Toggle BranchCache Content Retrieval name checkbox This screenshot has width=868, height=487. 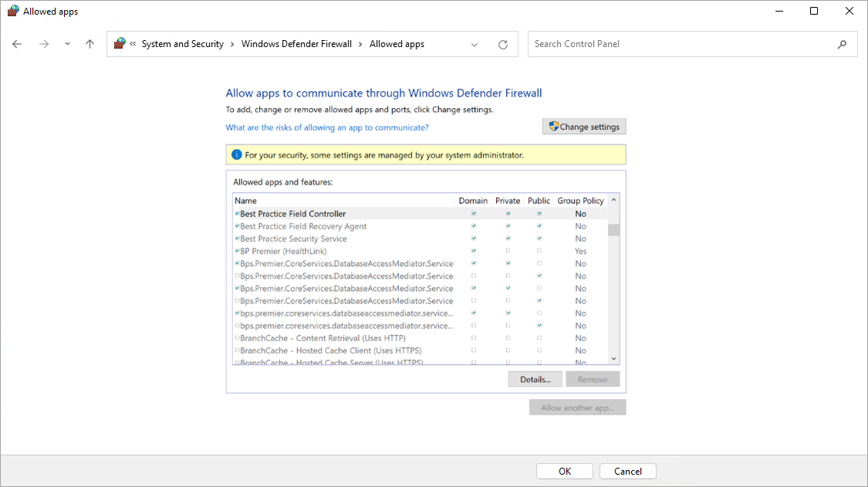click(x=238, y=338)
